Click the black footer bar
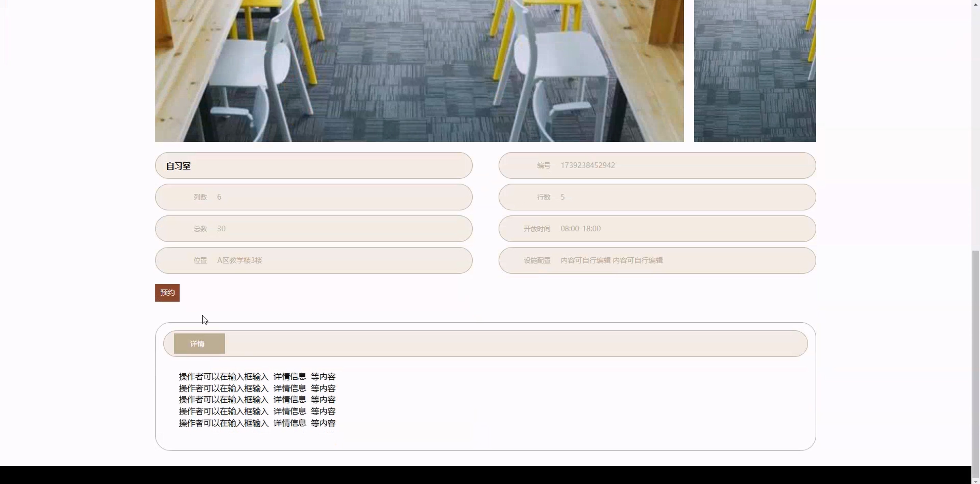The width and height of the screenshot is (980, 484). pyautogui.click(x=485, y=475)
